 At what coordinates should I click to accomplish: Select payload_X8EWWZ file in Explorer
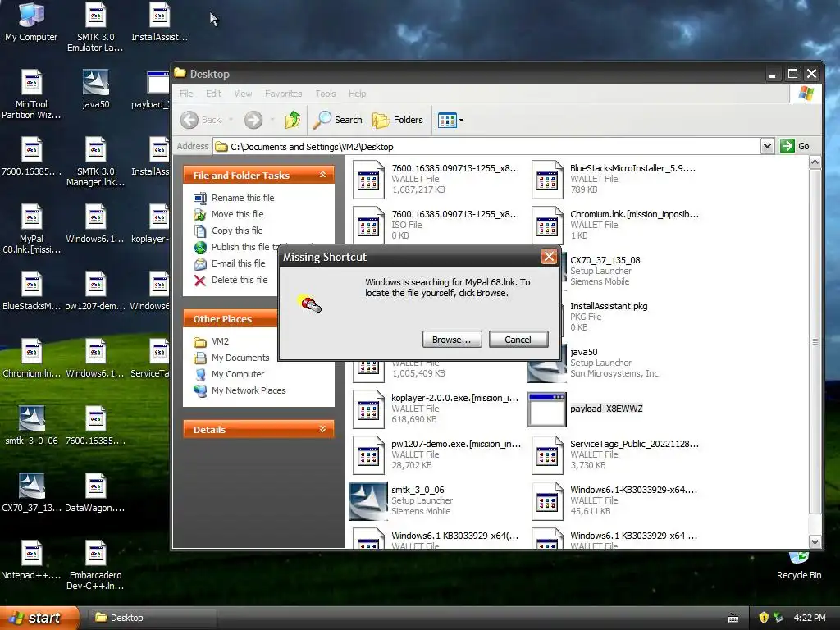586,409
